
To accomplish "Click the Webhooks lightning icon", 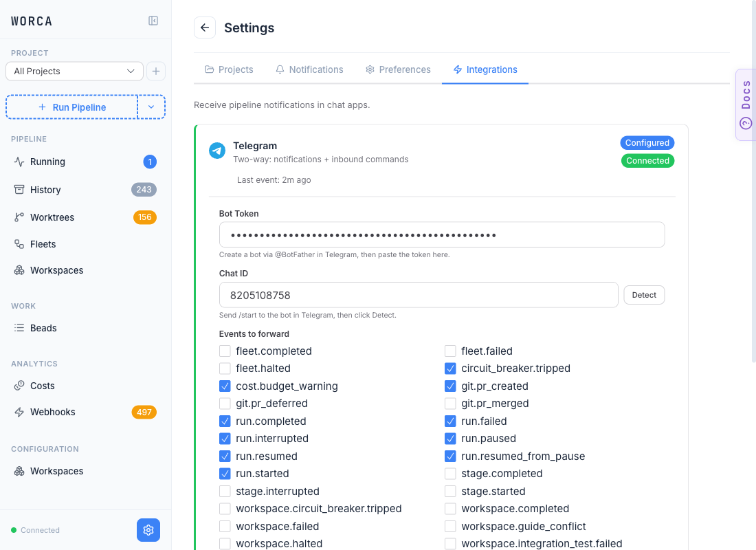I will [x=19, y=412].
